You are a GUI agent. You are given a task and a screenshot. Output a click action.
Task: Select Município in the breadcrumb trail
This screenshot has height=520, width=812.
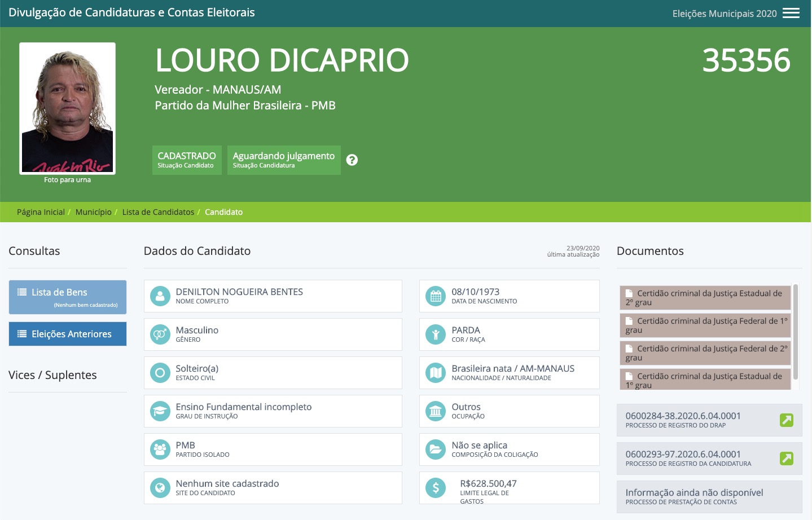click(93, 212)
